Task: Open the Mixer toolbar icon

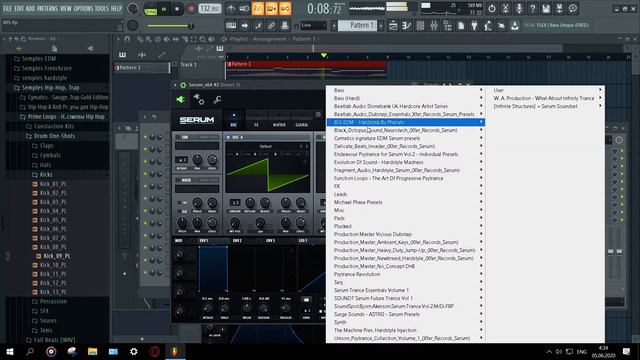Action: pos(433,26)
